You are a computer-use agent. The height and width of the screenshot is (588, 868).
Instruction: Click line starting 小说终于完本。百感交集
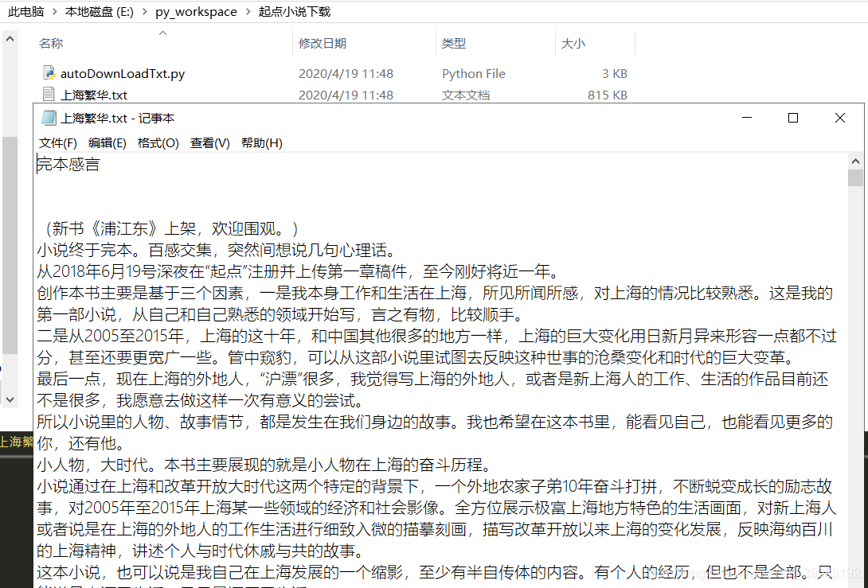click(x=217, y=250)
